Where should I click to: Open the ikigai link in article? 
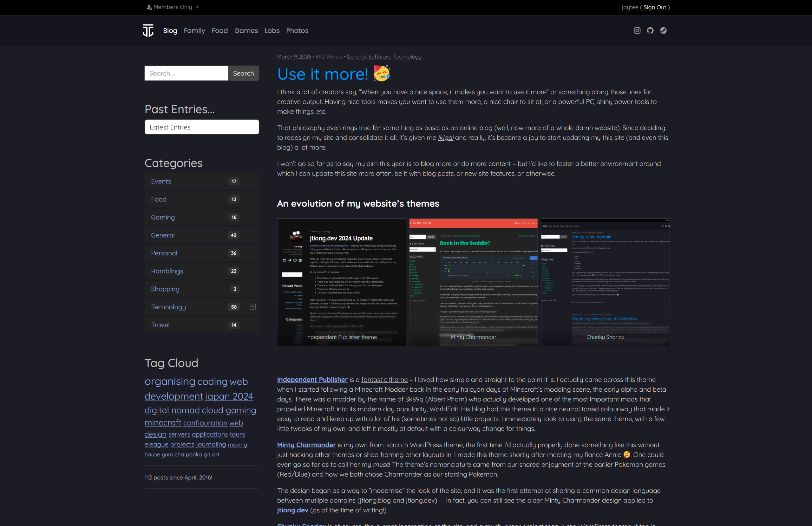coord(446,138)
